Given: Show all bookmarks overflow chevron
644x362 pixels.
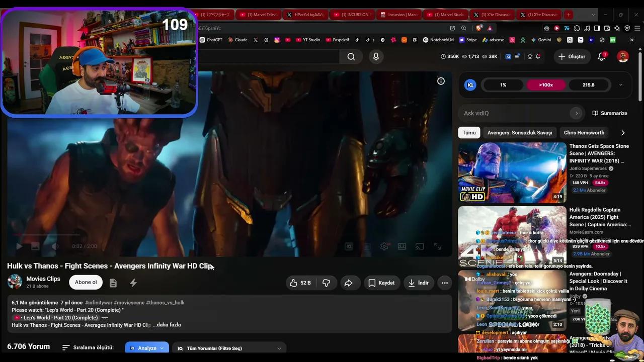Looking at the screenshot, I should tap(631, 40).
